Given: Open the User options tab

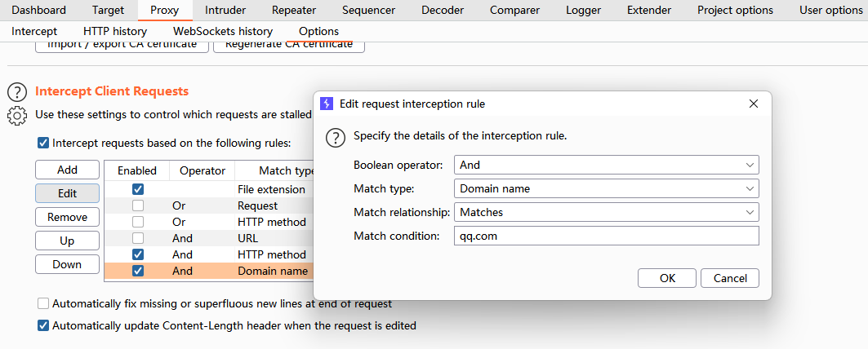Looking at the screenshot, I should coord(831,10).
